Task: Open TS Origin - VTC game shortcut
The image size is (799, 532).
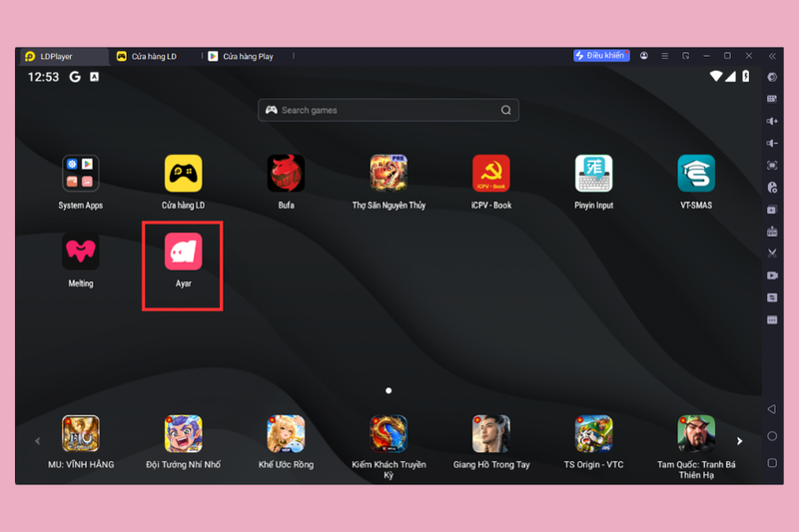Action: click(x=593, y=434)
